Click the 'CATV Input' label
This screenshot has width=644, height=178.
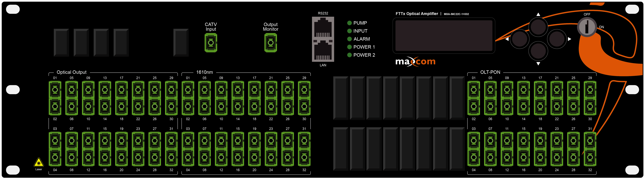coord(211,27)
